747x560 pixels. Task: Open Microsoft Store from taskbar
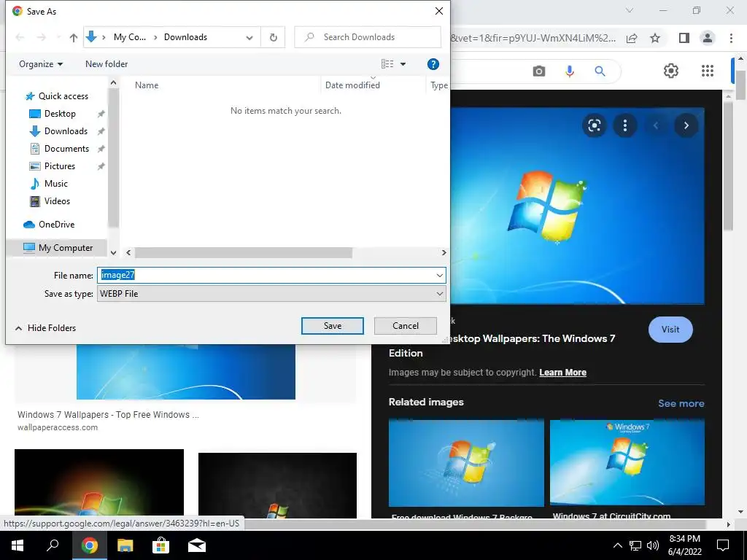coord(160,545)
